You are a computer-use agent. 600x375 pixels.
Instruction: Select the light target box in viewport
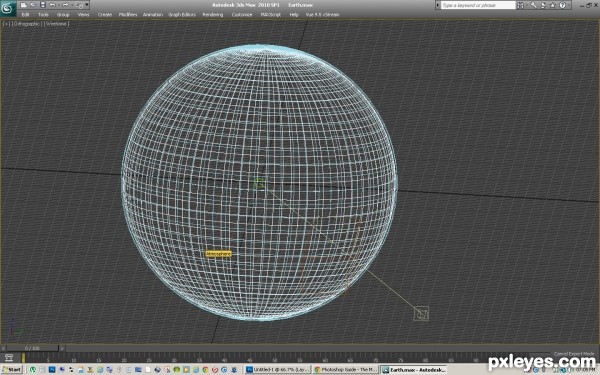point(421,314)
